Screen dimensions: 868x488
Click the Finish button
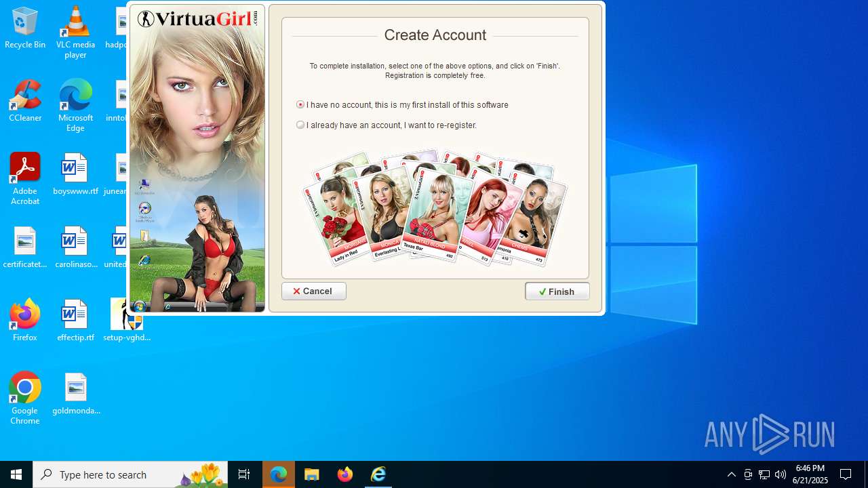[557, 291]
